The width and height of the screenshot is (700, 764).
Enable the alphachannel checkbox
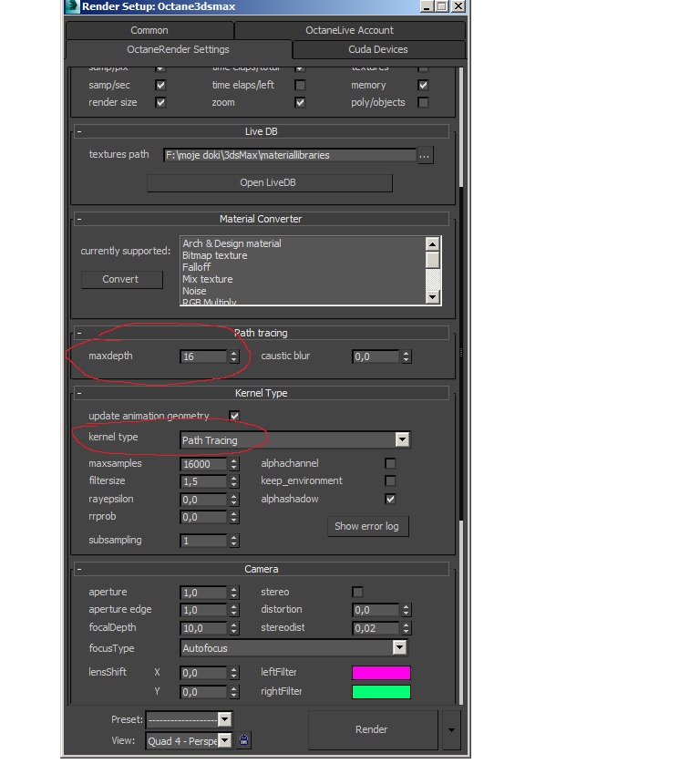pyautogui.click(x=390, y=463)
